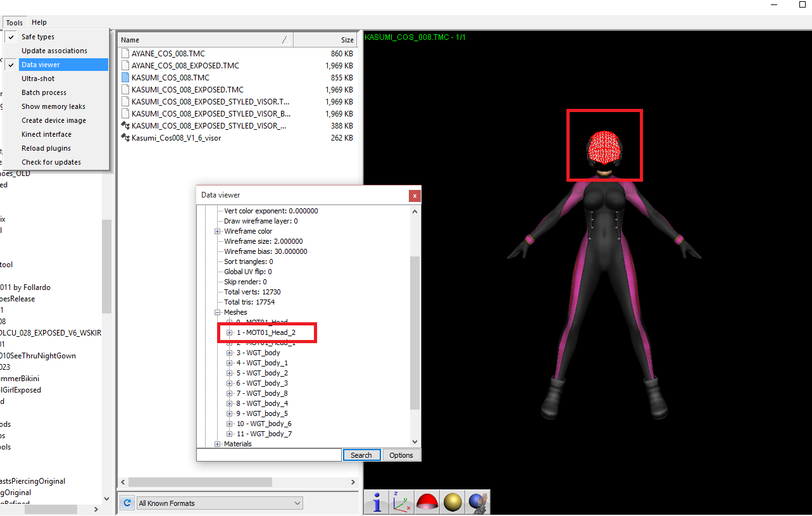Close the Data viewer dialog

pyautogui.click(x=415, y=196)
